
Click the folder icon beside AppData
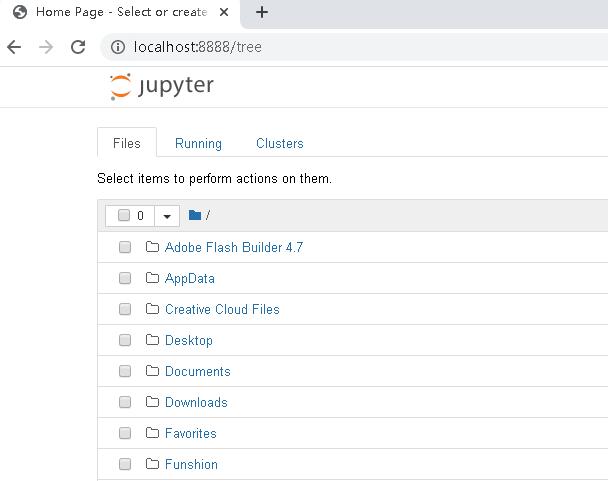[152, 278]
